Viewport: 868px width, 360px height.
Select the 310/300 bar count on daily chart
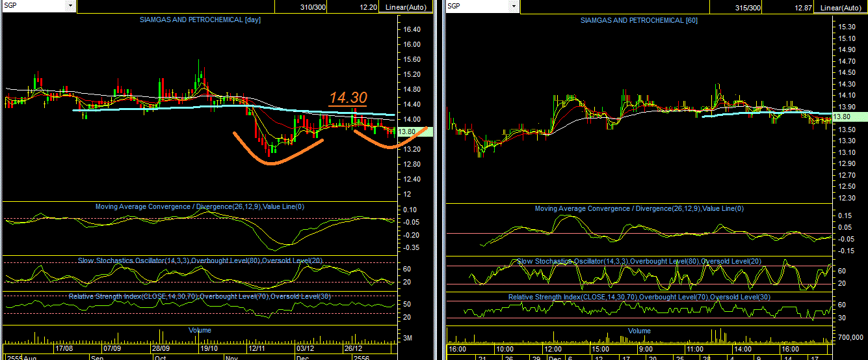[x=313, y=7]
